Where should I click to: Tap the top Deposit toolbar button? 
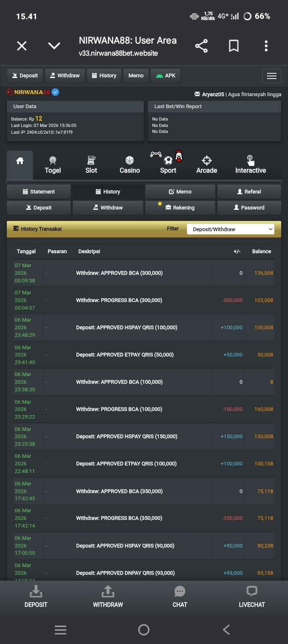coord(25,76)
